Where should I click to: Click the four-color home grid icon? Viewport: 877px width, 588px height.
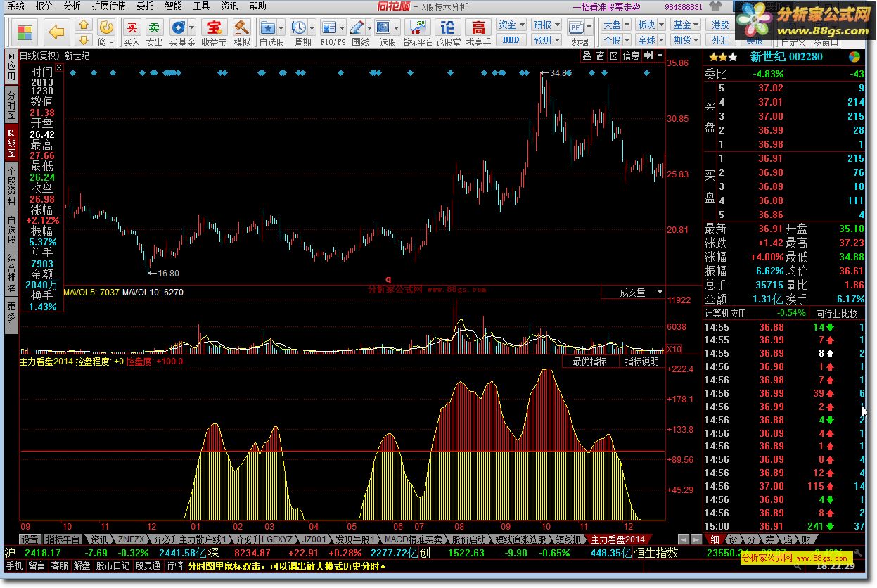(25, 32)
